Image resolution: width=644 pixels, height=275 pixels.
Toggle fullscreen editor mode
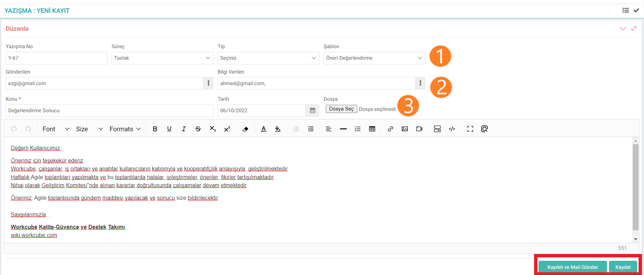pos(470,129)
